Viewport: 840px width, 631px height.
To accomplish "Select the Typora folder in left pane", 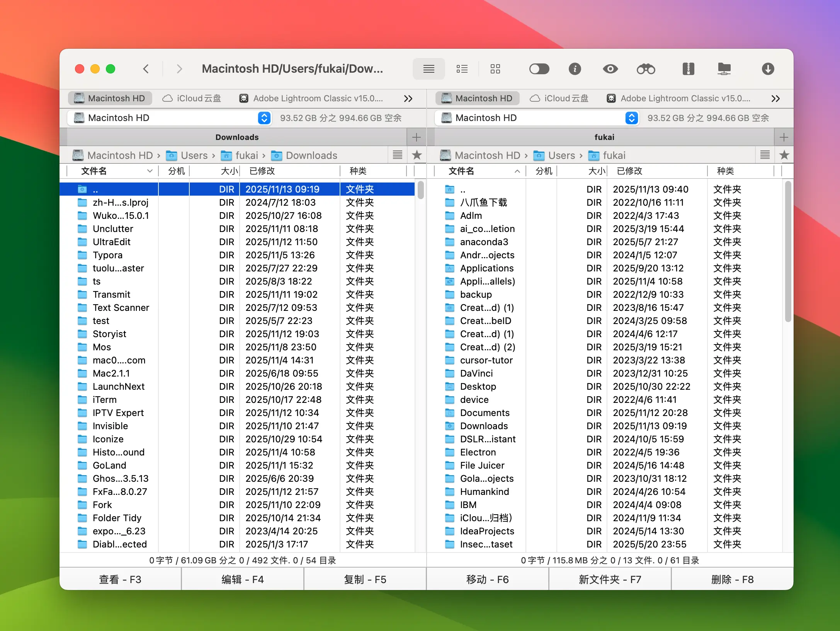I will coord(107,255).
